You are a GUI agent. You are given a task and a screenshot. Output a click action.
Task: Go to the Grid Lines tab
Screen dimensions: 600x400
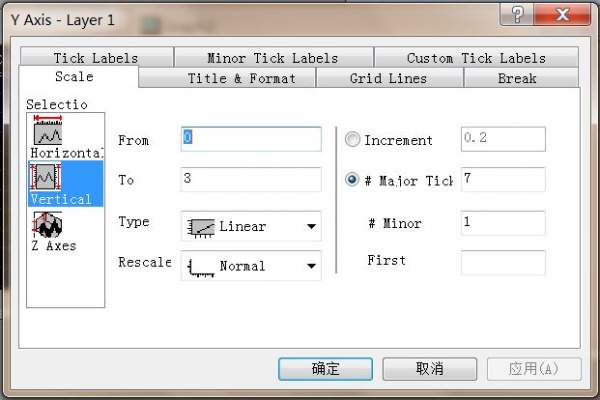point(388,78)
